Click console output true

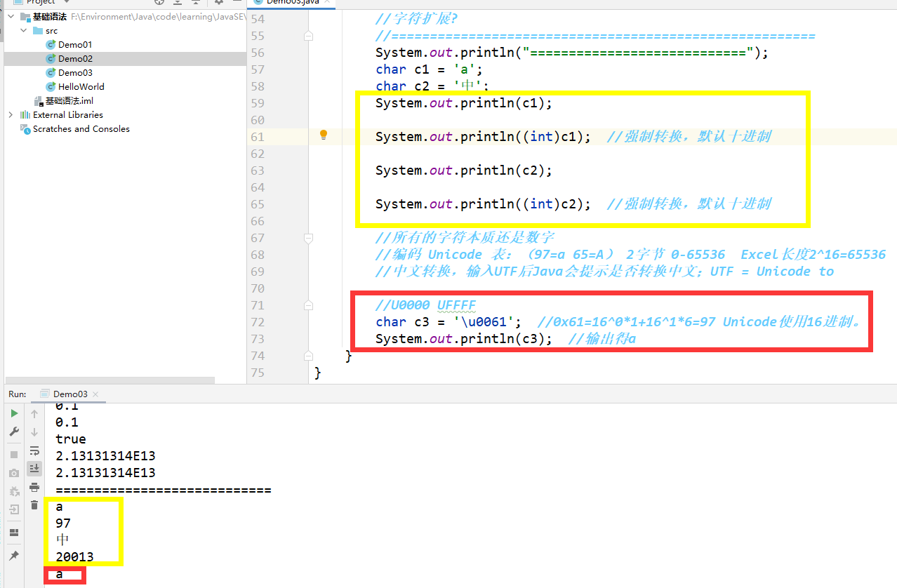[x=71, y=439]
